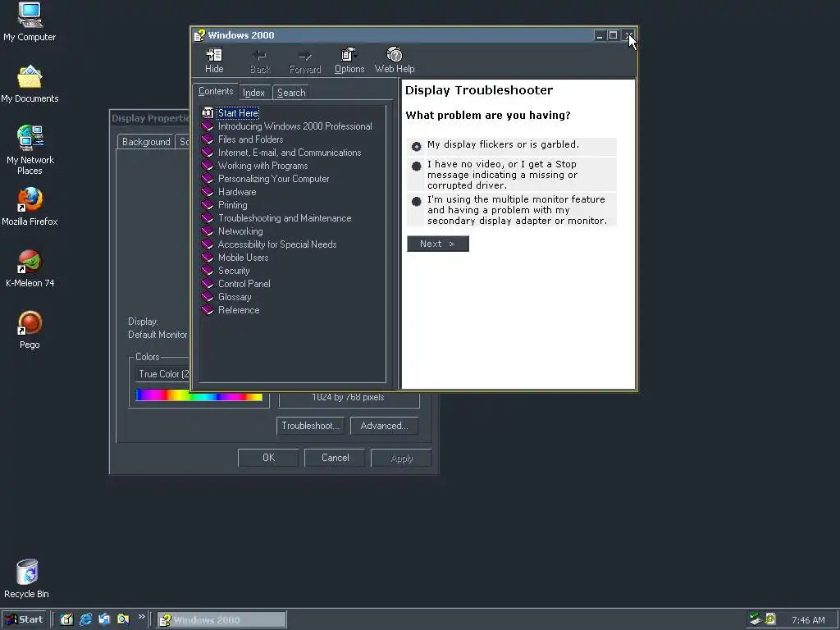Click book icon beside Reference
Viewport: 840px width, 630px height.
coord(208,310)
